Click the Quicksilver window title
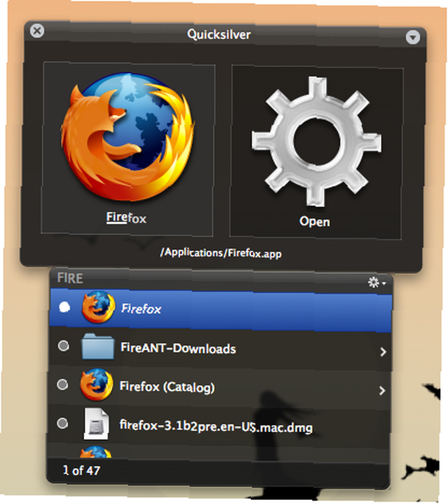This screenshot has height=504, width=448. (219, 34)
